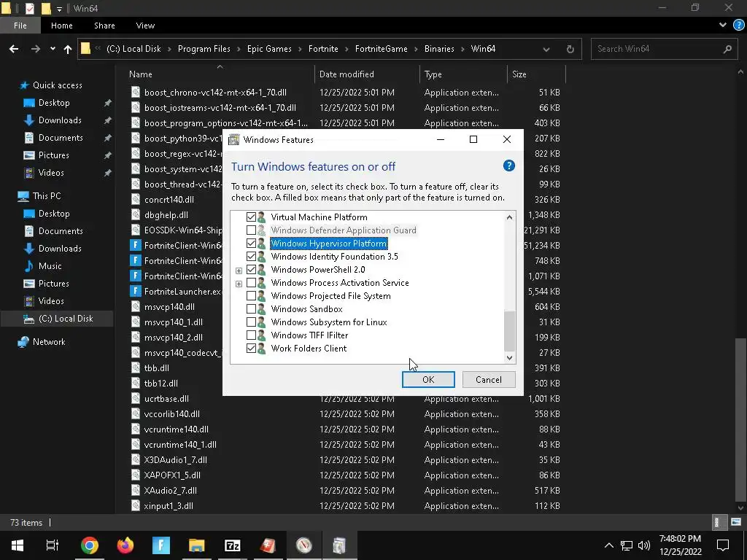Uncheck Windows PowerShell 2.0 checkbox
This screenshot has width=747, height=560.
tap(251, 270)
